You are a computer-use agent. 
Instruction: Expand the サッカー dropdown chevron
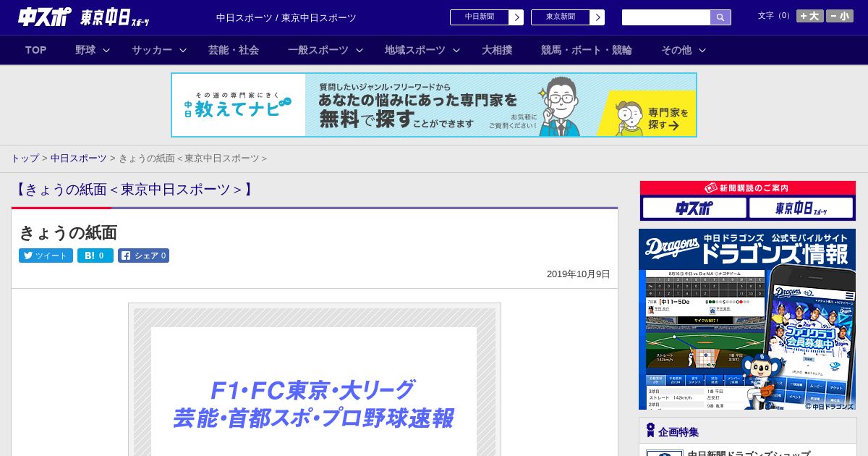click(x=183, y=50)
